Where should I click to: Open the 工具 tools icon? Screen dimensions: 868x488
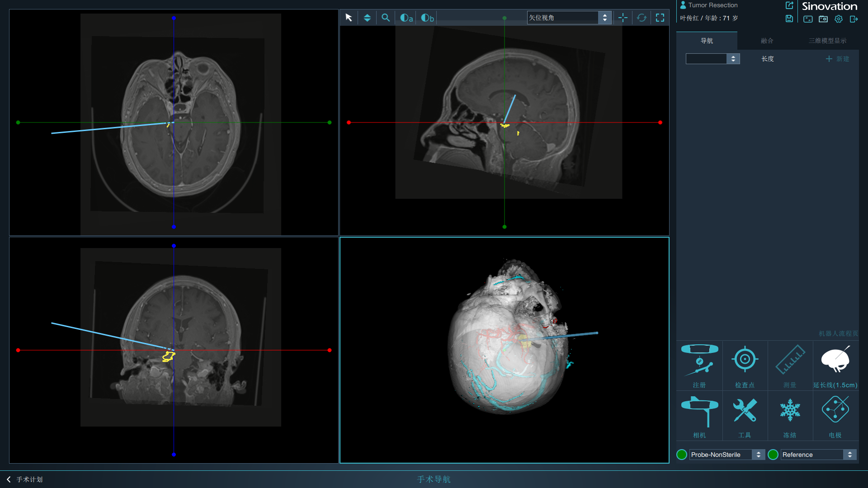point(745,416)
